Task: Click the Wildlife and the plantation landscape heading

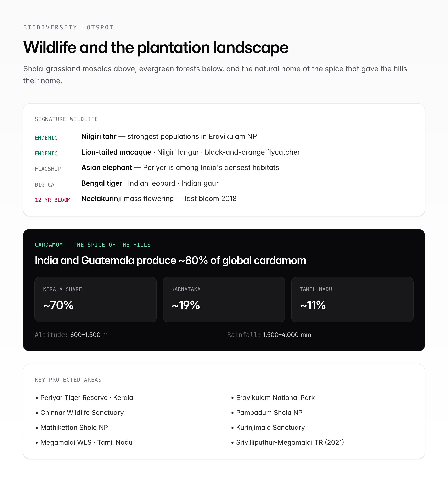Action: (x=156, y=47)
